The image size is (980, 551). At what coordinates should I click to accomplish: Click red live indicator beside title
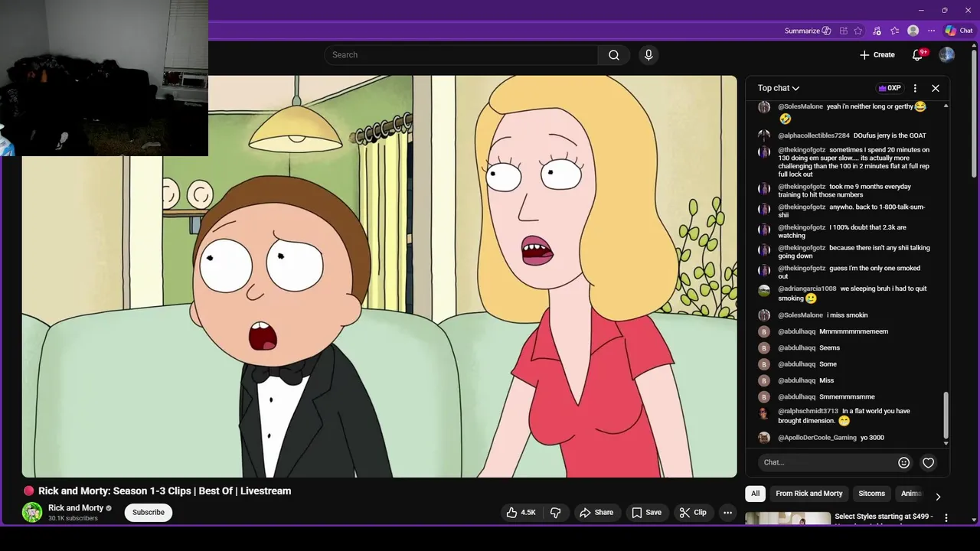click(x=28, y=491)
